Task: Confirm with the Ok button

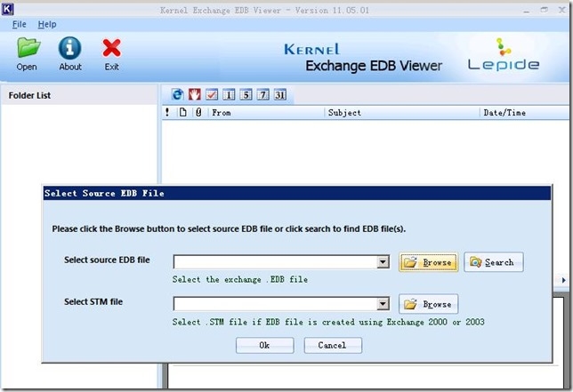Action: click(264, 345)
